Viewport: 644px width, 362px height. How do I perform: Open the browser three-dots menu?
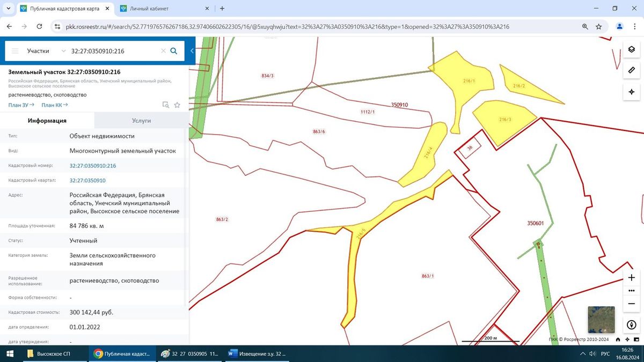click(x=635, y=26)
